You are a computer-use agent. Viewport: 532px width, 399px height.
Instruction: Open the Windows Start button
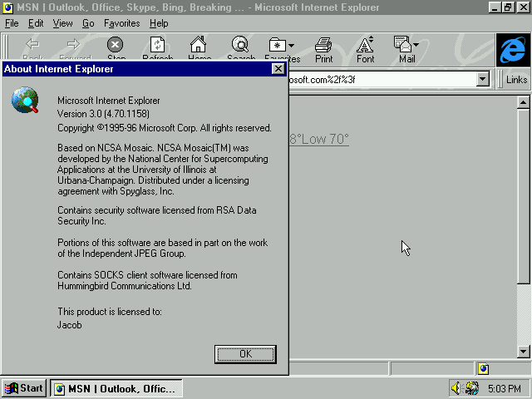(24, 388)
